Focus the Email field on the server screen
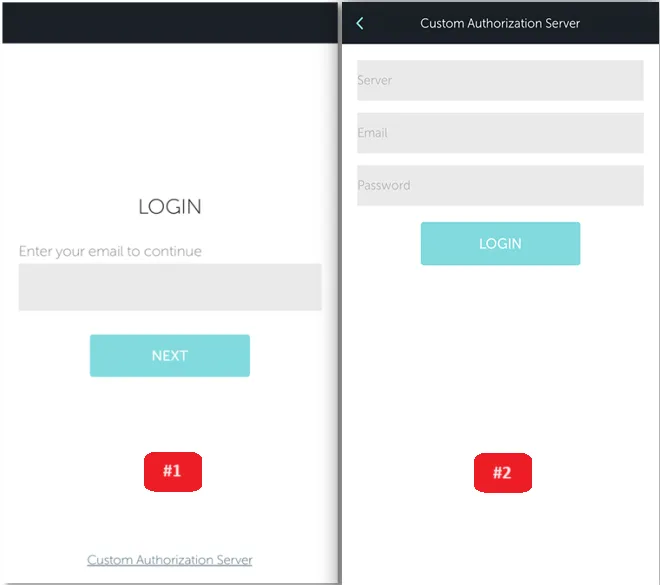 coord(500,133)
